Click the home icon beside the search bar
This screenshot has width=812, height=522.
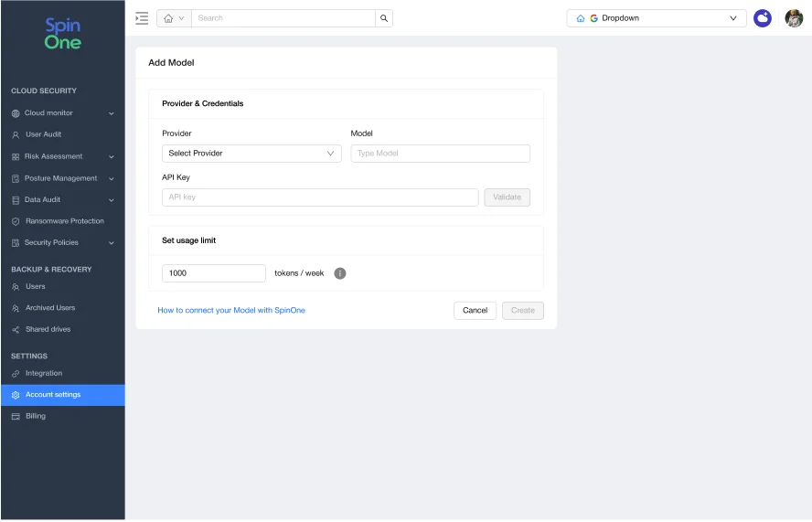168,18
